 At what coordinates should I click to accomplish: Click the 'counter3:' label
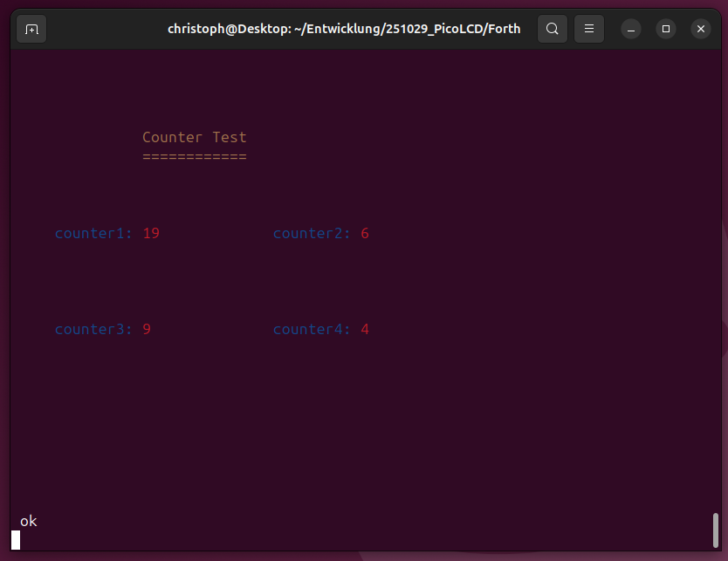click(x=93, y=329)
